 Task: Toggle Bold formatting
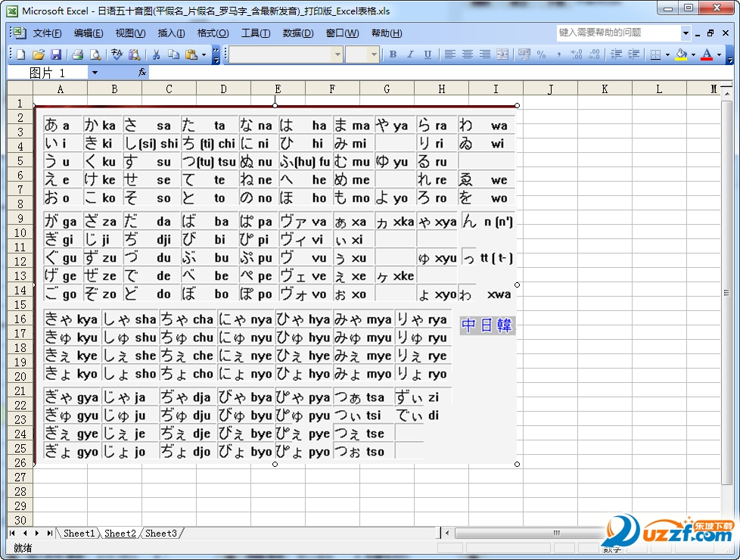click(x=393, y=54)
